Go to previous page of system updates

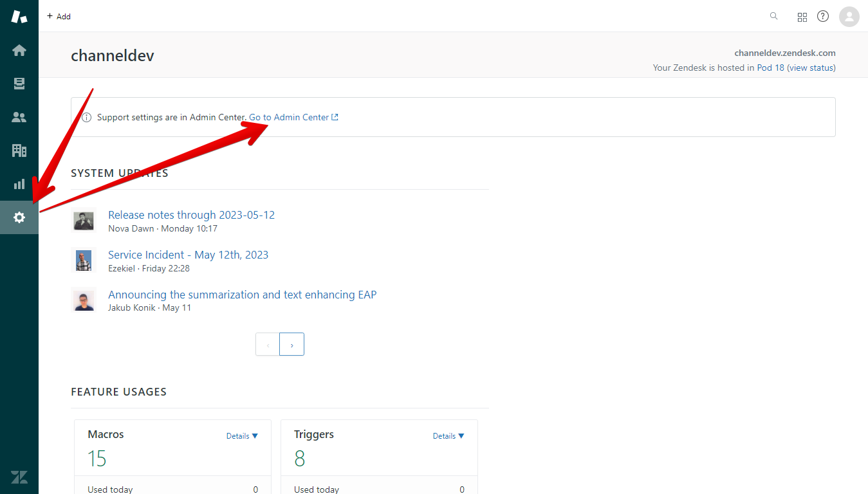pyautogui.click(x=268, y=345)
